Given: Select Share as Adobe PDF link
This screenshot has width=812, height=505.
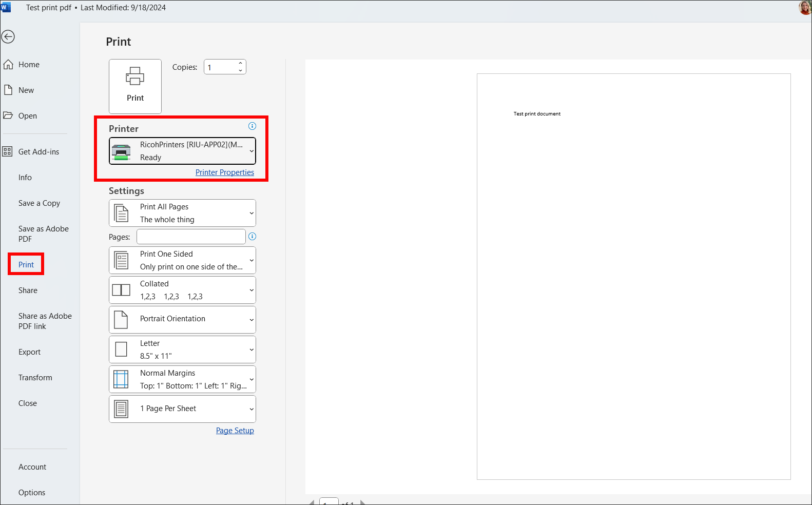Looking at the screenshot, I should pyautogui.click(x=45, y=321).
